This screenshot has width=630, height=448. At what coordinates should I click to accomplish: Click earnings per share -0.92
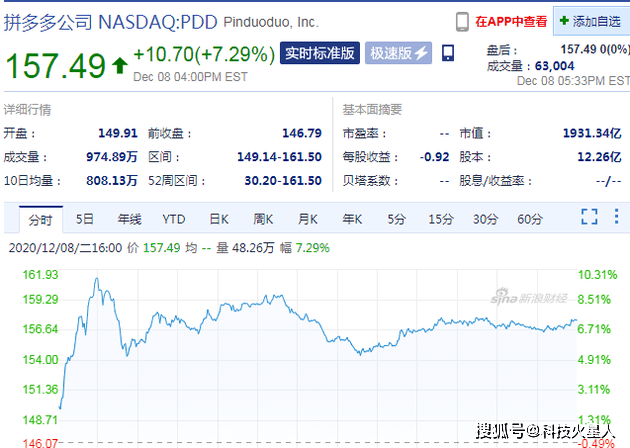434,157
